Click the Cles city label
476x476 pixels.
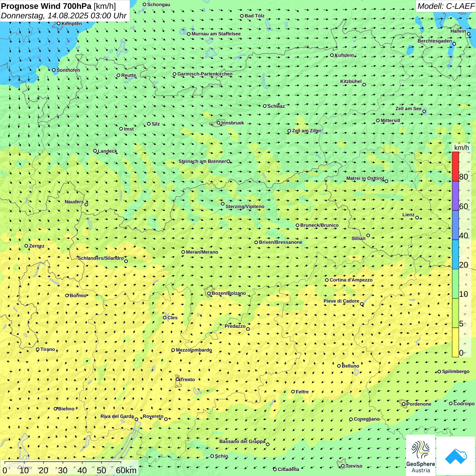point(172,318)
